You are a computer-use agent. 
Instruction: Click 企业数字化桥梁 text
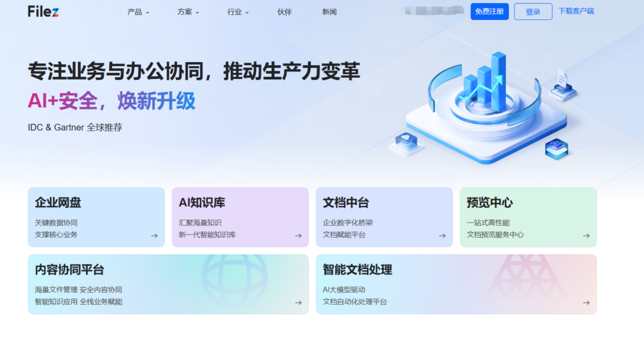click(x=348, y=223)
